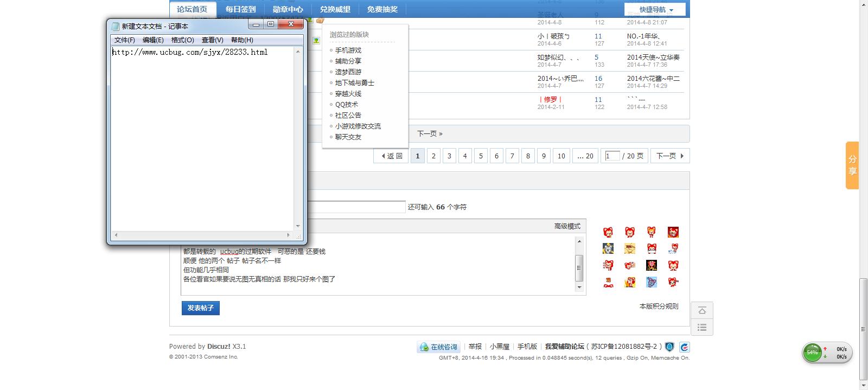Screen dimensions: 868x390
Task: Open 穿越火线 board link
Action: [348, 94]
